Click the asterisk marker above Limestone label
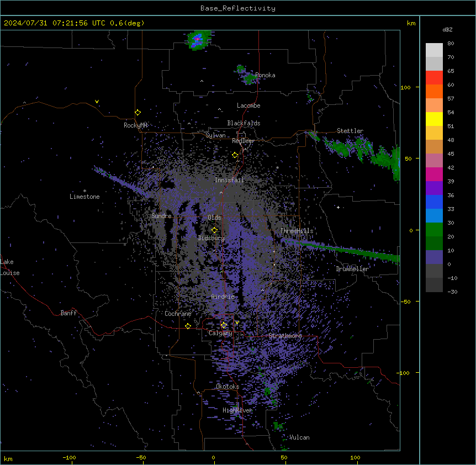Screen dimensions: 476x465 click(x=84, y=191)
